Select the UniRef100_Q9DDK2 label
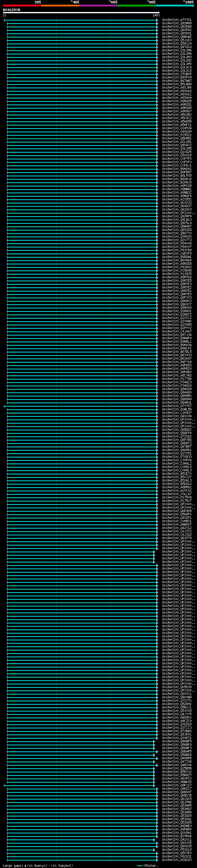The image size is (197, 868). (176, 430)
